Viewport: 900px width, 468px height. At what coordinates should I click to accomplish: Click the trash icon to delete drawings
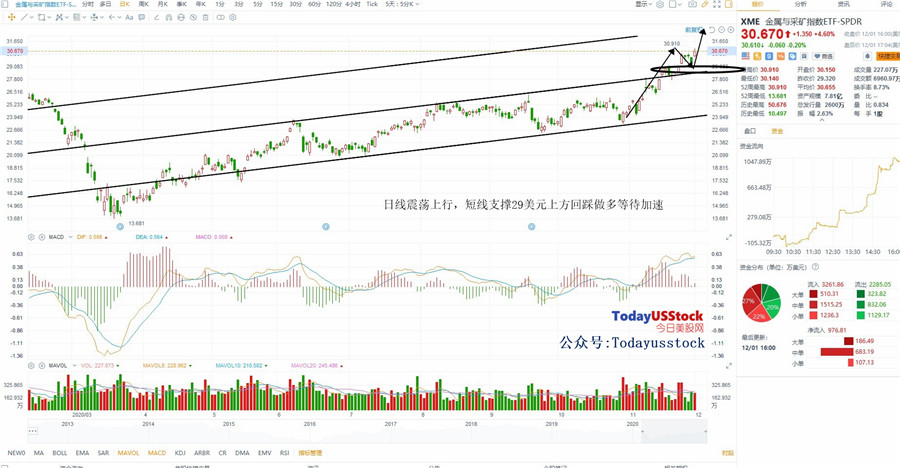[205, 17]
